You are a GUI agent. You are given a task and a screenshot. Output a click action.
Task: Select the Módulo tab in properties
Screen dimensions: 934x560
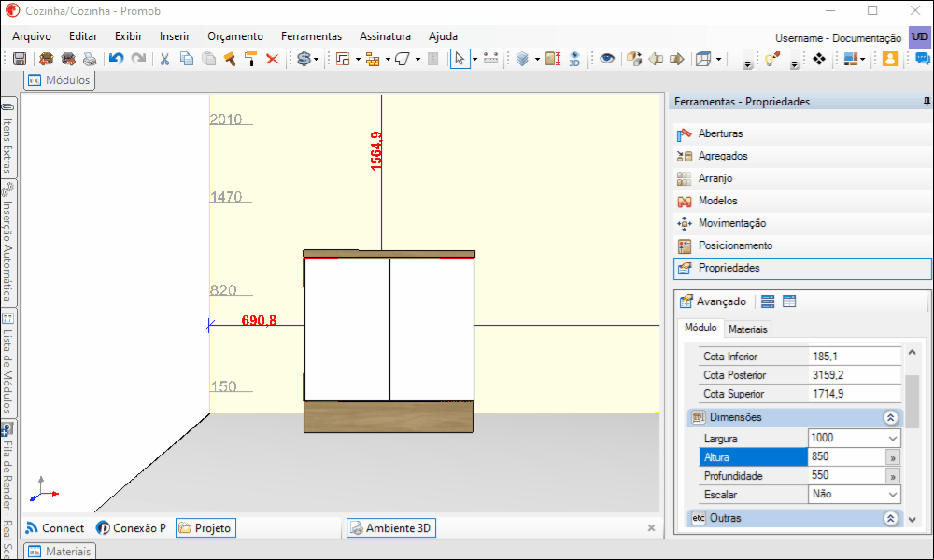coord(700,328)
